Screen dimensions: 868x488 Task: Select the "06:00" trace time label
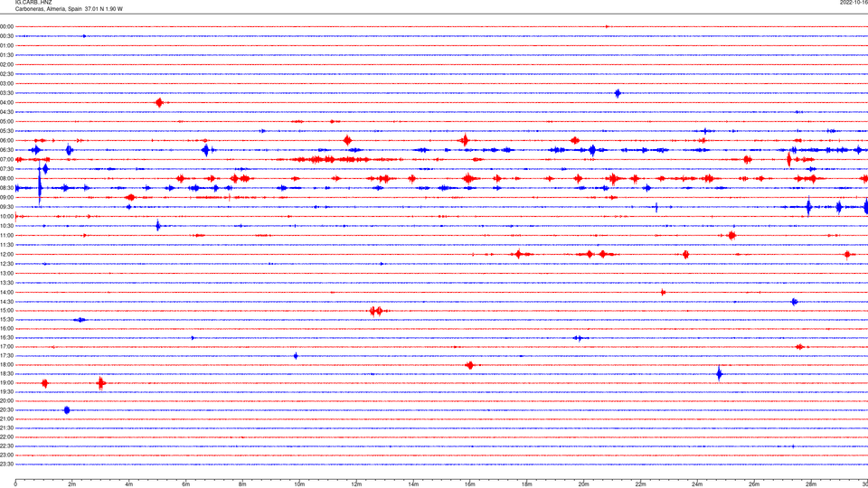click(x=6, y=141)
